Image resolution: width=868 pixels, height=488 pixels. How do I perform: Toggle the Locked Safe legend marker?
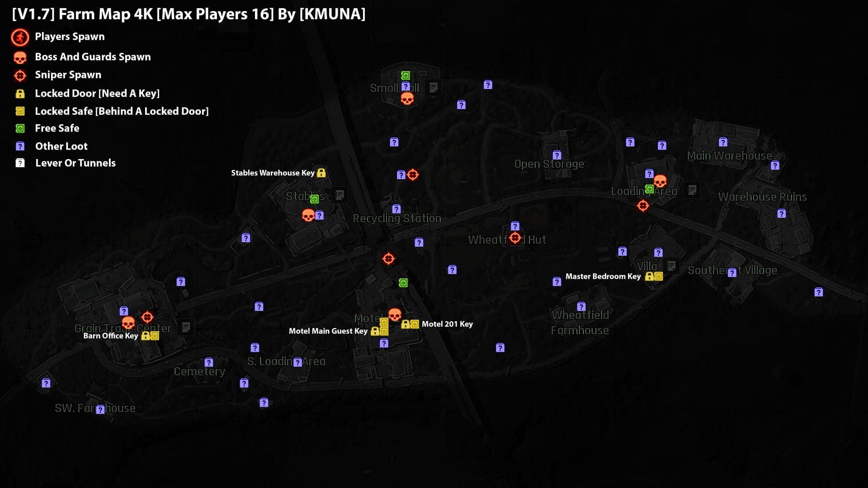coord(19,111)
